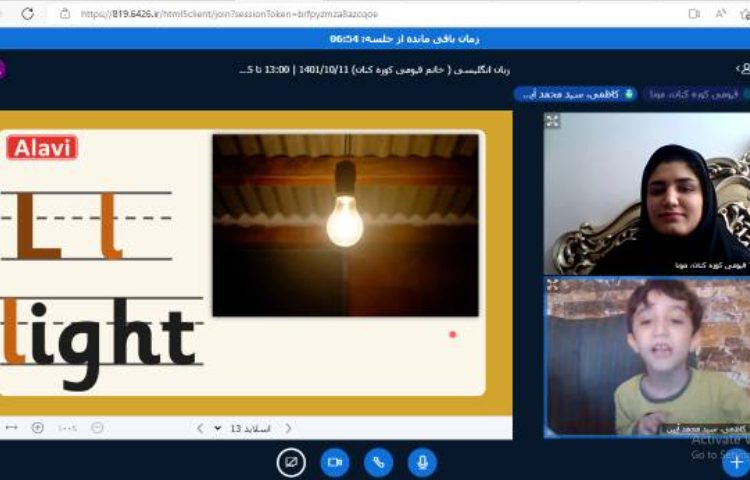Click the teacher's webcam video tile
The height and width of the screenshot is (480, 750).
pos(647,194)
